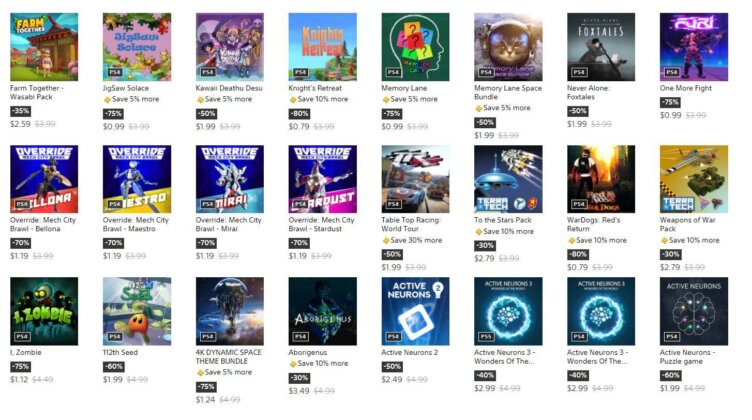
Task: Click the Memory Lane brain cover art
Action: point(415,47)
